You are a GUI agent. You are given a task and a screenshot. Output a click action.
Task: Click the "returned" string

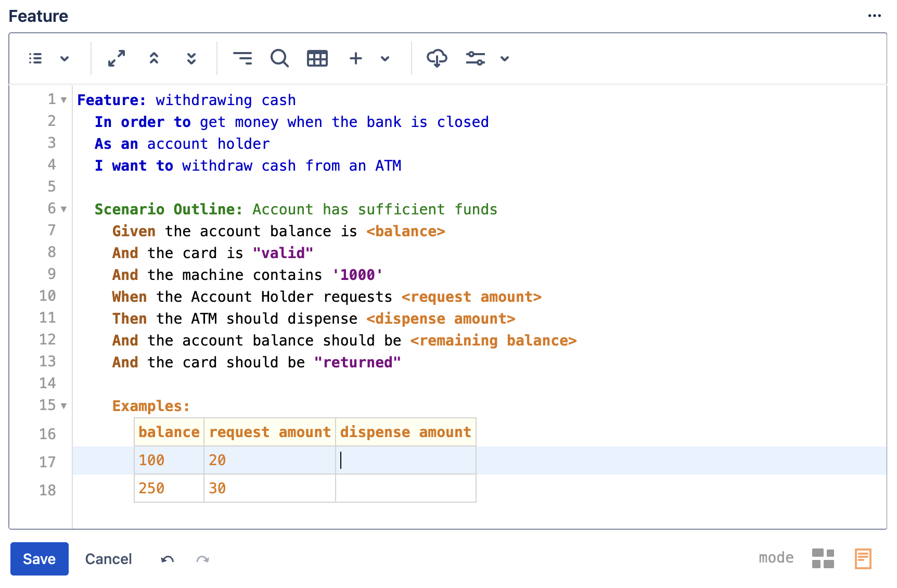pyautogui.click(x=357, y=362)
